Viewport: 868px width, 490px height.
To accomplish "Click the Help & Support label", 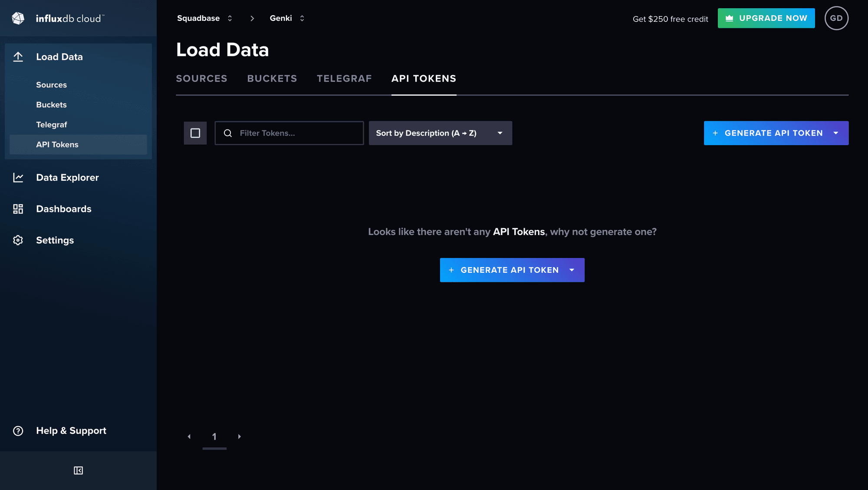I will coord(71,431).
